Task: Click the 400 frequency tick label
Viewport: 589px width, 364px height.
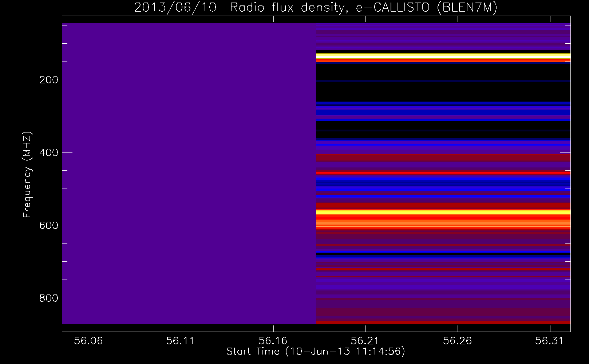Action: 49,153
